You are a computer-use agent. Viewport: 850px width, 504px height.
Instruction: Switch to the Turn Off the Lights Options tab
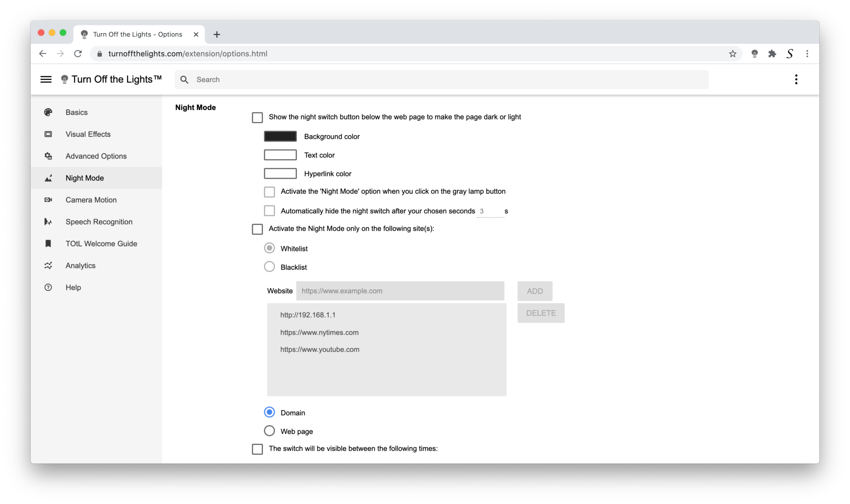(x=137, y=34)
